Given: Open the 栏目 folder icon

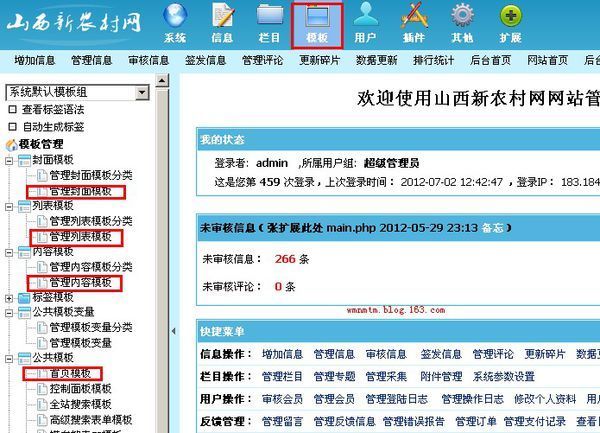Looking at the screenshot, I should click(x=270, y=15).
